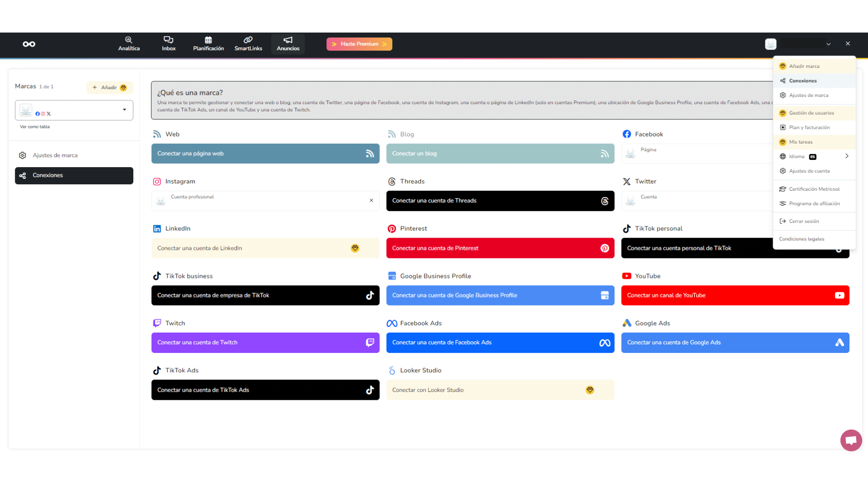The image size is (868, 488).
Task: Click Conectar una cuenta de empresa de TikTok
Action: point(265,296)
